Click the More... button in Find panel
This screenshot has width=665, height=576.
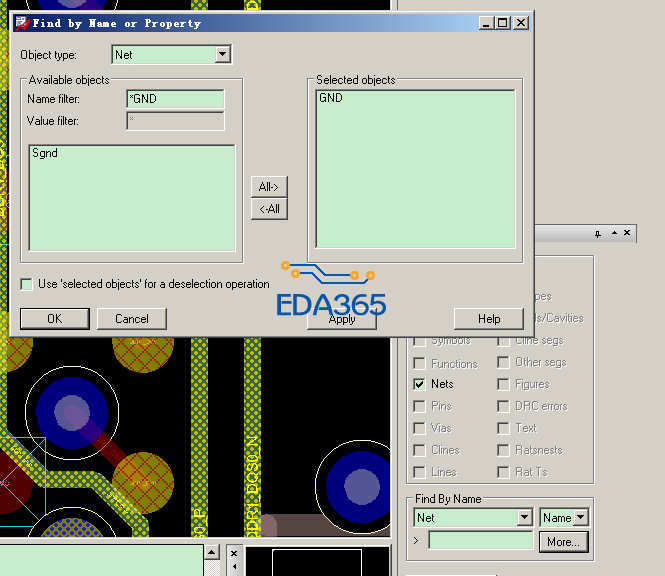pos(562,541)
